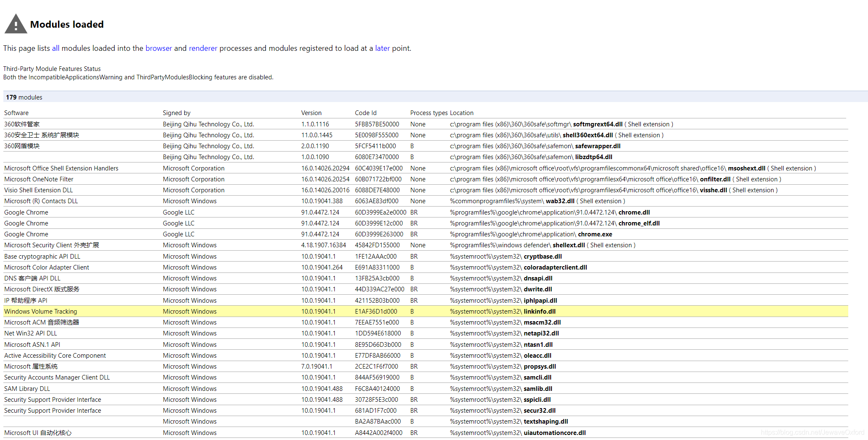Select the libzdtp64.dll file name
This screenshot has height=440, width=868.
(593, 157)
